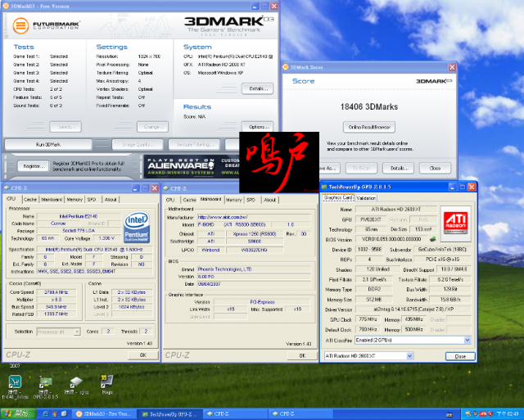Click the GPU-Z title bar icon
Image resolution: width=524 pixels, height=420 pixels.
coord(324,187)
